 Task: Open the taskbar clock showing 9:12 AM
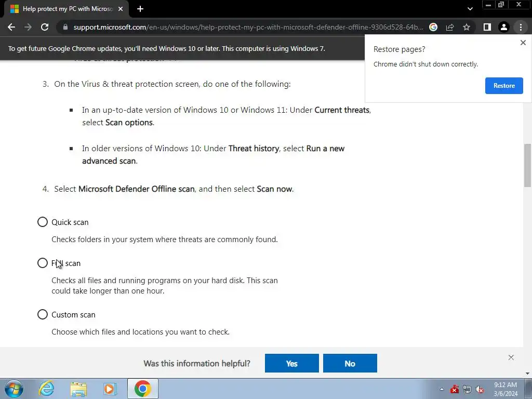(x=506, y=389)
